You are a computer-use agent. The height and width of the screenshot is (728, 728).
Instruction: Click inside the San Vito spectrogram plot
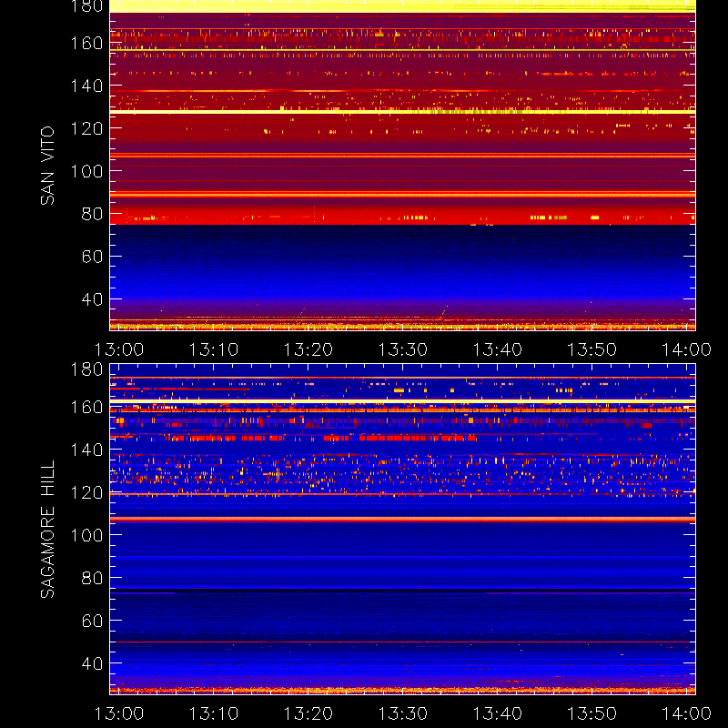(402, 166)
